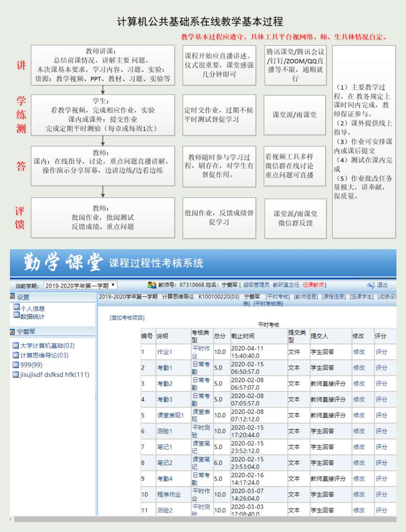
Task: Open the 笔记1 item link
Action: click(x=165, y=447)
